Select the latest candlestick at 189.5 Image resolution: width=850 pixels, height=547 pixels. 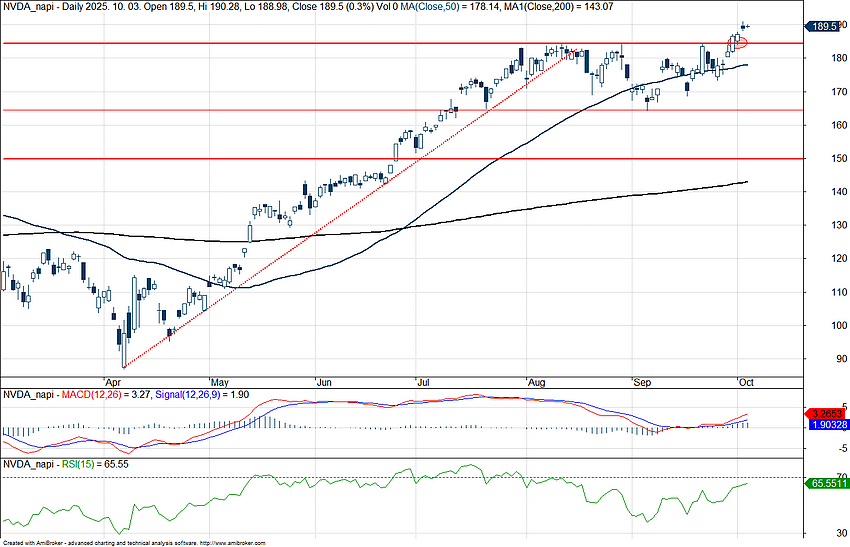pos(744,26)
